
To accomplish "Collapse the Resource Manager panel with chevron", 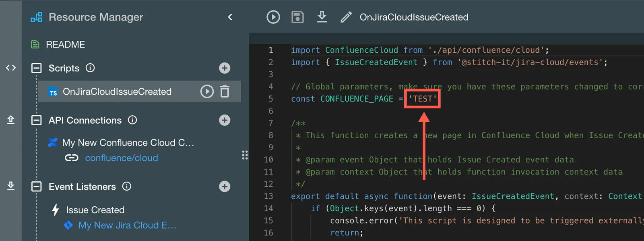I will [x=230, y=17].
